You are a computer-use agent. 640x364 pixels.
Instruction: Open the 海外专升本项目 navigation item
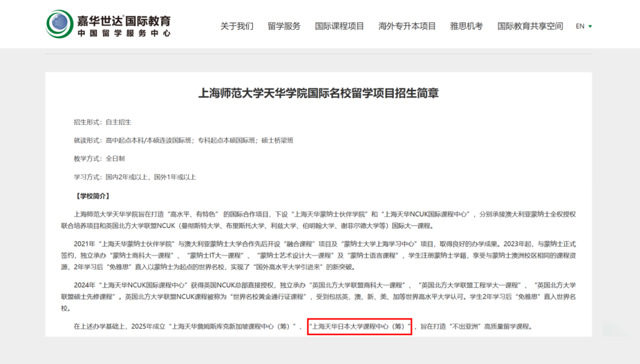click(x=406, y=26)
